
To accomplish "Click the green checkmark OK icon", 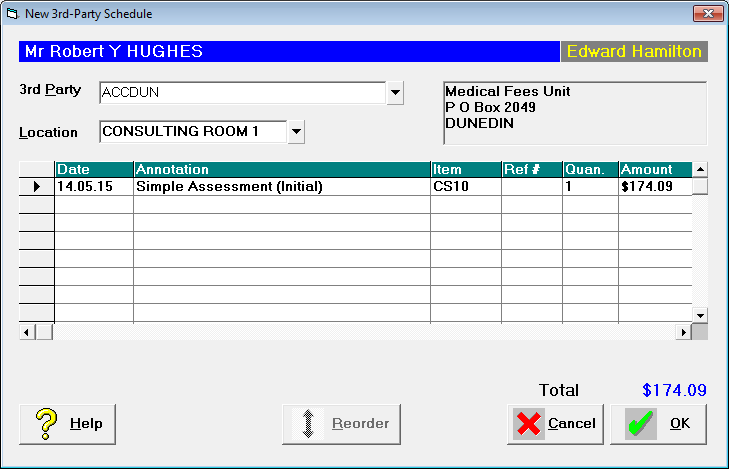I will pos(641,423).
